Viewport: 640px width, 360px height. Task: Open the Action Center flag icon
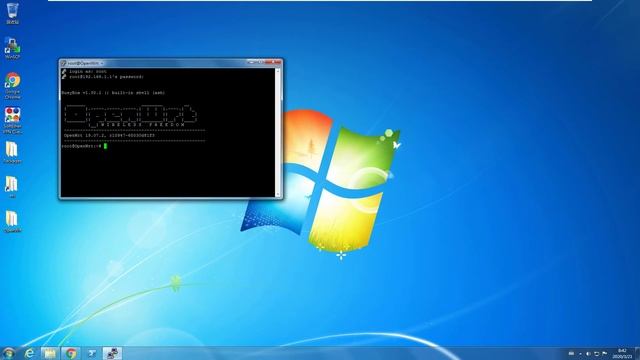tap(604, 353)
